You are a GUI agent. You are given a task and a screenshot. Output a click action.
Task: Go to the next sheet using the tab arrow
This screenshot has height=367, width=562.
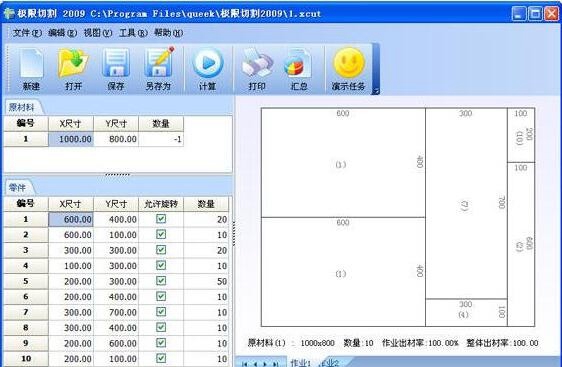(265, 364)
